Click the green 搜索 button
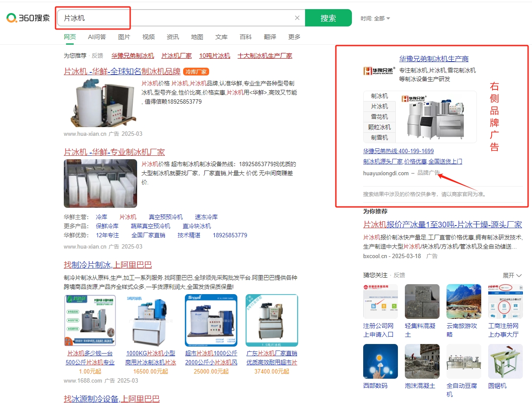The width and height of the screenshot is (532, 403). (x=328, y=18)
